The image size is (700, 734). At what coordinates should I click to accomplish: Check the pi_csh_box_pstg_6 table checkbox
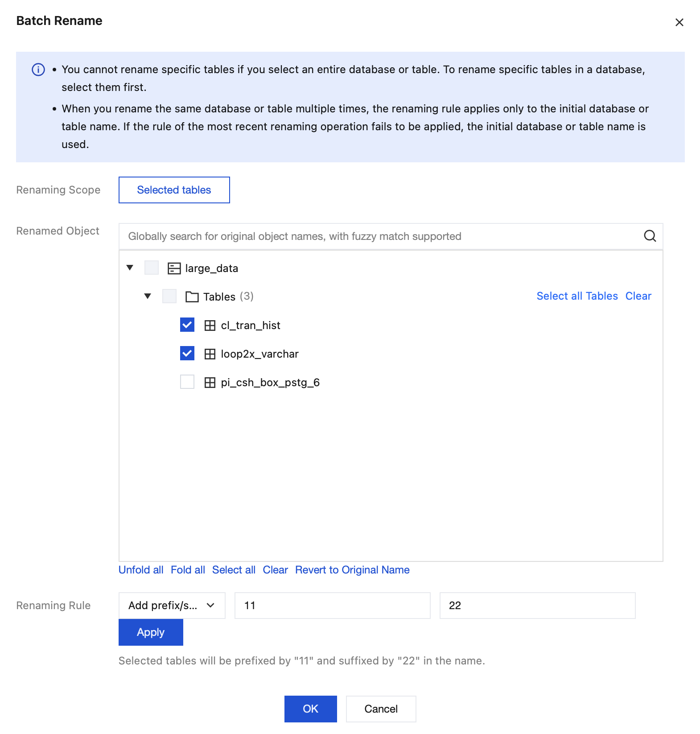pos(187,382)
